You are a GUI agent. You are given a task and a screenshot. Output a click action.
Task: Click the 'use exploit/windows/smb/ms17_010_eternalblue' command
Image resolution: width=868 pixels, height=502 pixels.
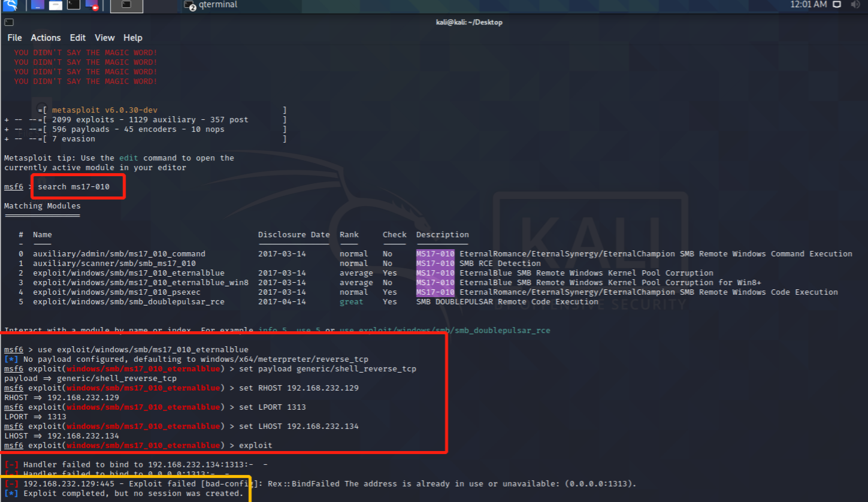pos(143,350)
